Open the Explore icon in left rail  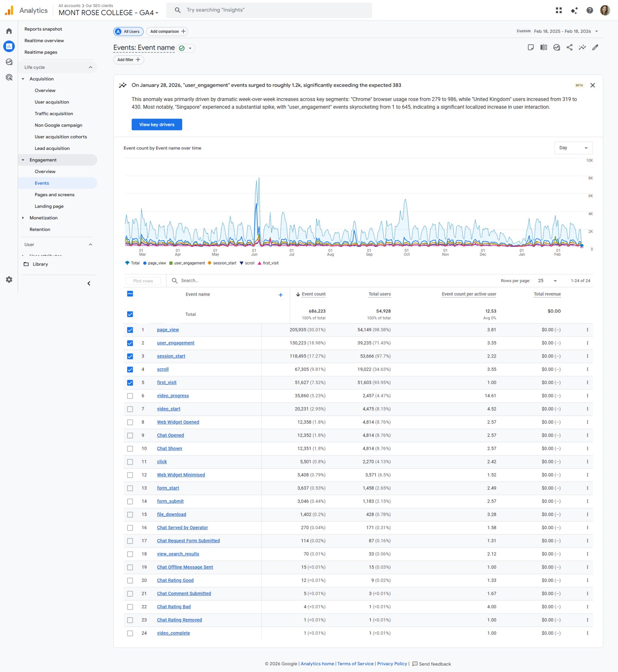pos(9,62)
